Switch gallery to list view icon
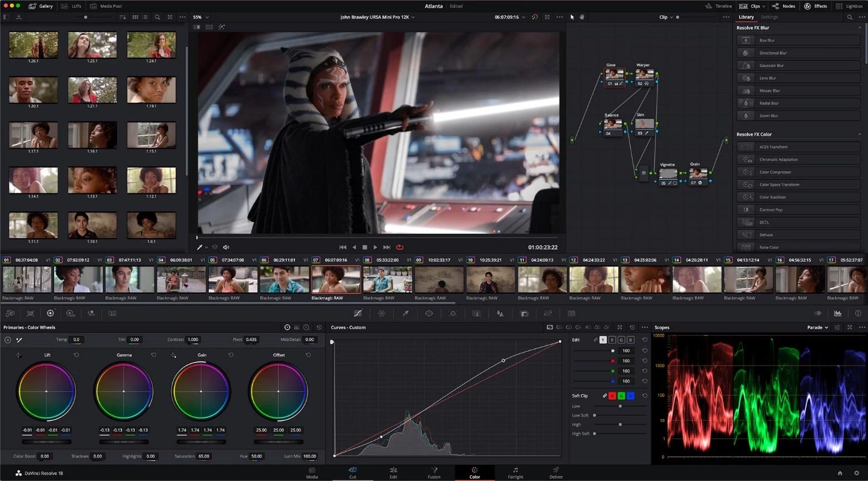 click(x=145, y=17)
